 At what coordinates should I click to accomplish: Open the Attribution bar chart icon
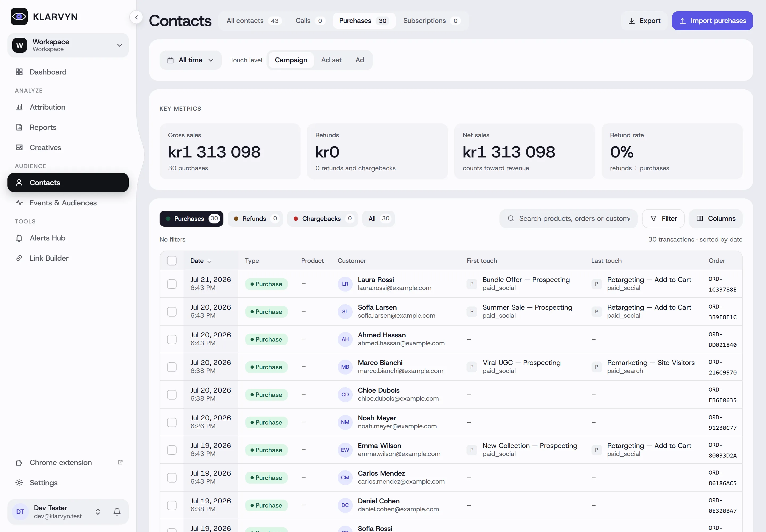click(x=19, y=107)
